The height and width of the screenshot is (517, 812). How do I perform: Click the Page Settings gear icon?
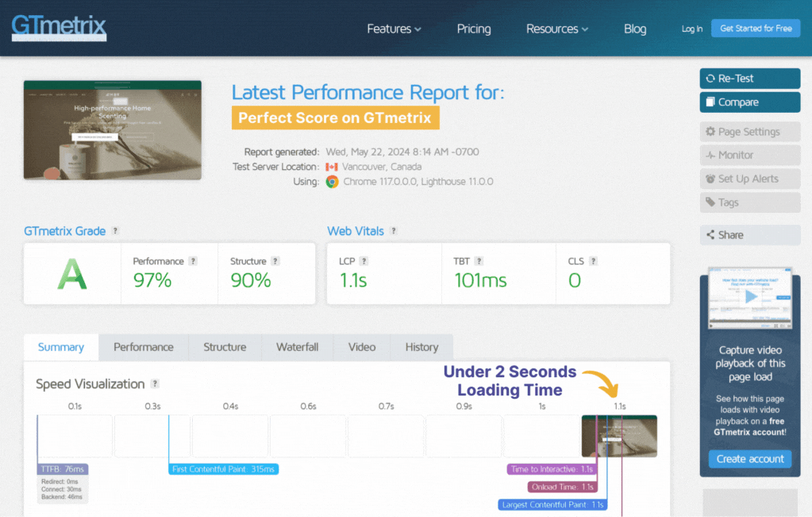(710, 132)
